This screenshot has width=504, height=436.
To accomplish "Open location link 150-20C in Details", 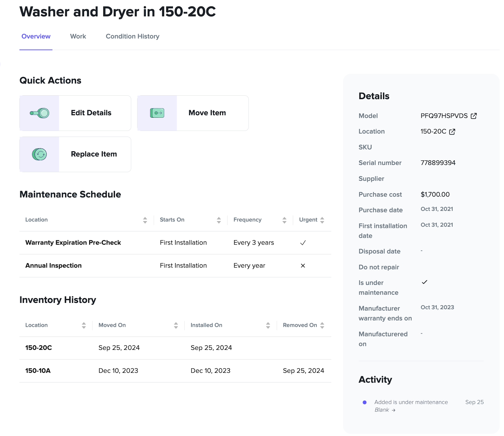I will point(433,132).
